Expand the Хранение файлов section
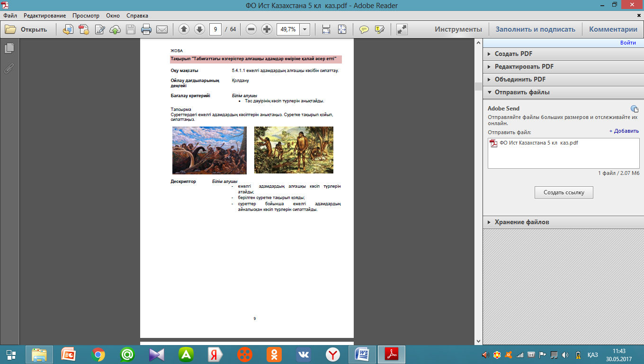Screen dimensions: 644x364 (x=521, y=222)
